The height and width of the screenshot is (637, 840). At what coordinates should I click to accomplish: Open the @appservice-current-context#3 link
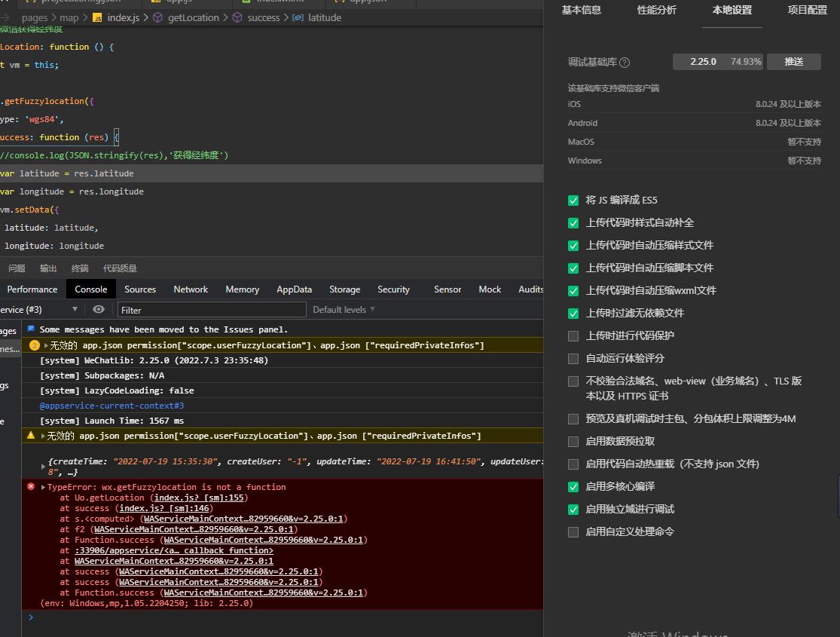pyautogui.click(x=111, y=406)
